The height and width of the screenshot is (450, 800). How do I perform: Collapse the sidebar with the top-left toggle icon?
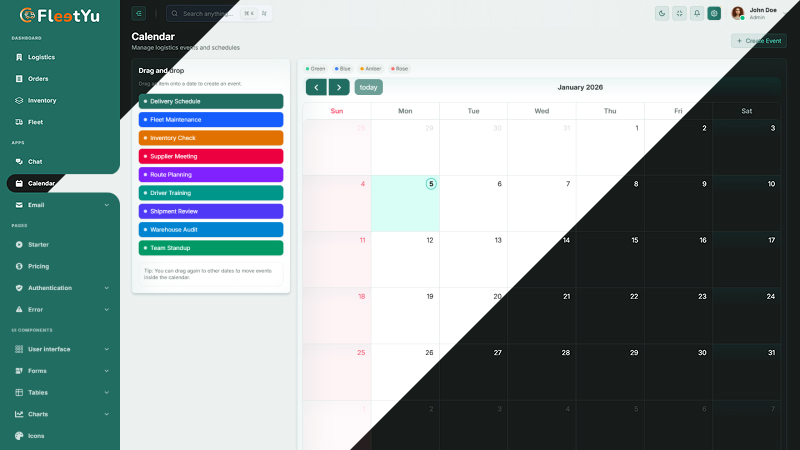coord(138,13)
